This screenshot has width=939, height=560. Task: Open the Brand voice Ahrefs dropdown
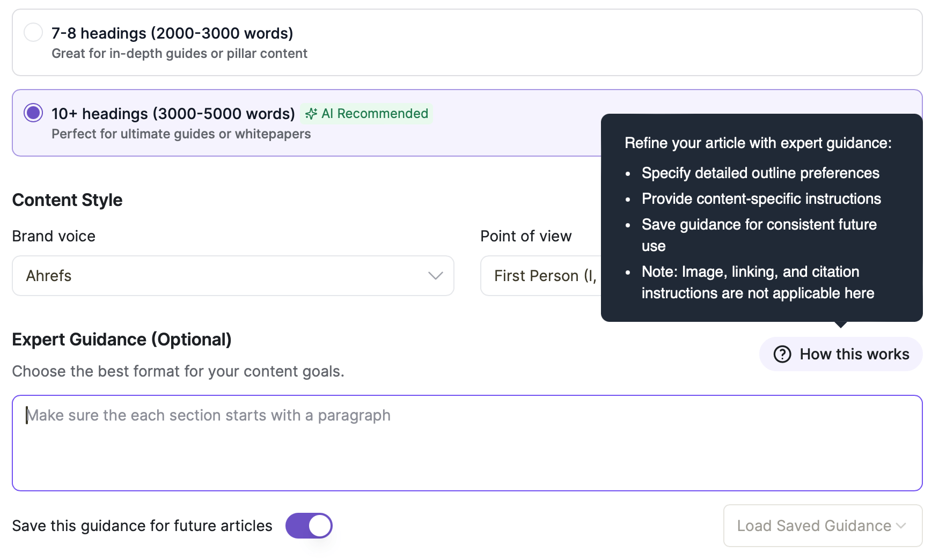click(x=233, y=276)
